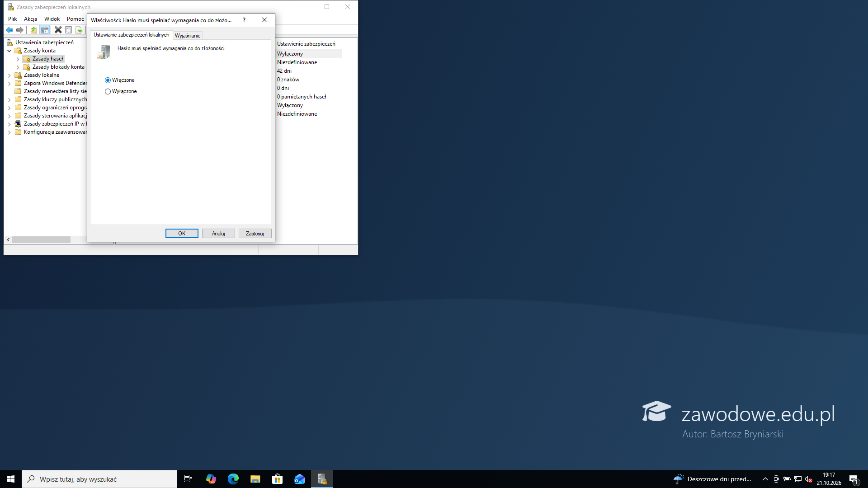The height and width of the screenshot is (488, 868).
Task: Open File Explorer from taskbar
Action: pos(255,479)
